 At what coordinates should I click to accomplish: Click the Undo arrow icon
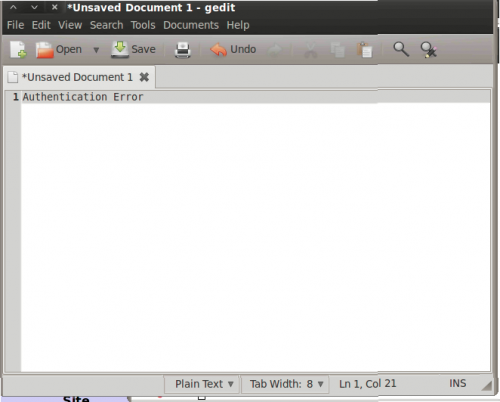click(x=218, y=50)
